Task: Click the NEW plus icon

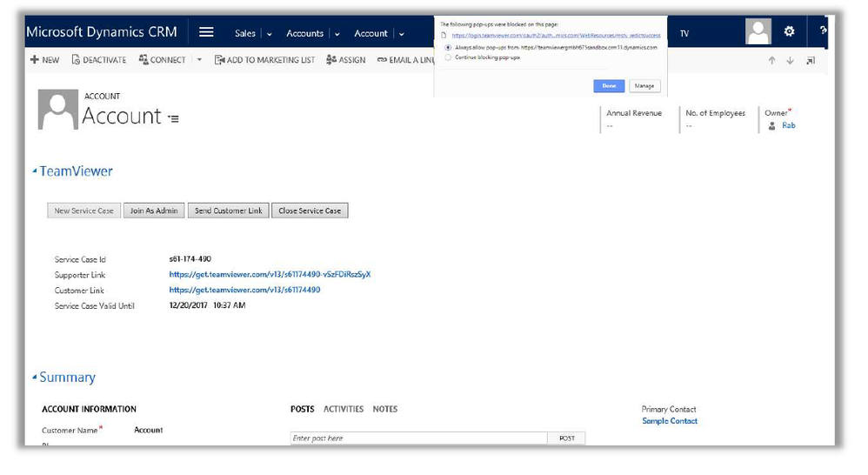Action: (x=34, y=60)
